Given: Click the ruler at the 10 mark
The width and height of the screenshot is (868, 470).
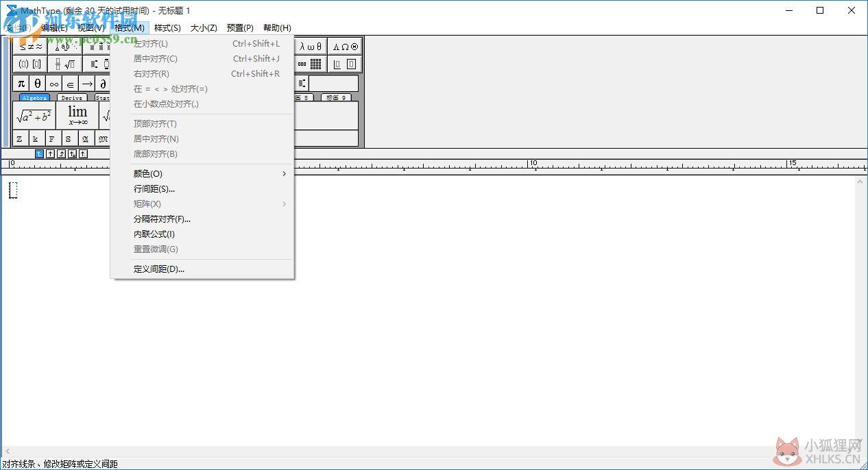Looking at the screenshot, I should [532, 164].
